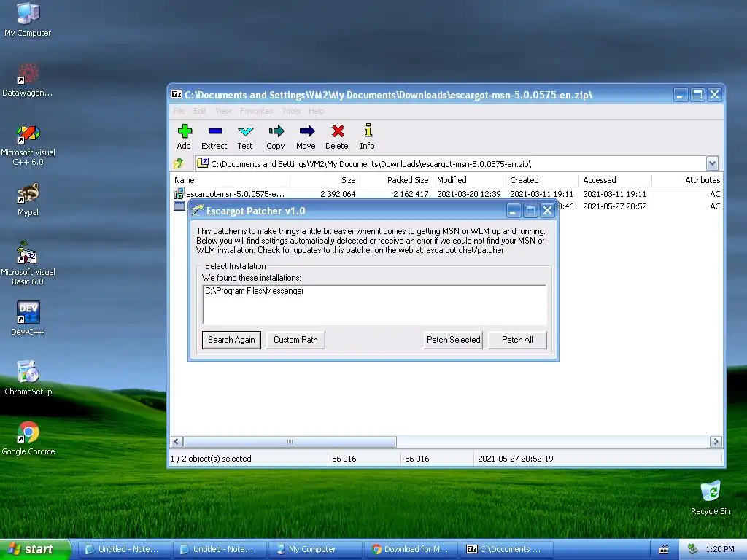Click the escargot-msn file icon in list

pos(179,194)
